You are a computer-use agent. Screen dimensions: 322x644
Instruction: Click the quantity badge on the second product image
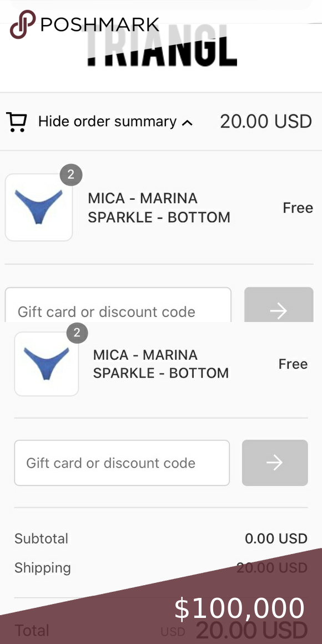[77, 333]
